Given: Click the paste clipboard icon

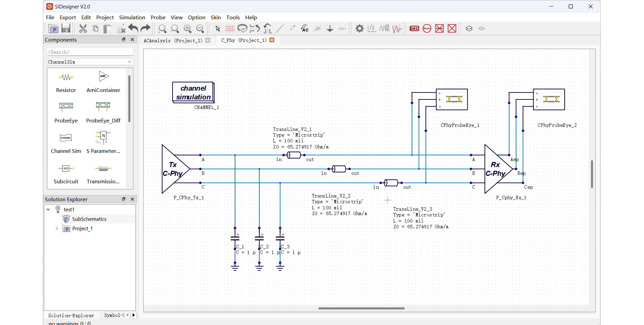Looking at the screenshot, I should (x=108, y=29).
